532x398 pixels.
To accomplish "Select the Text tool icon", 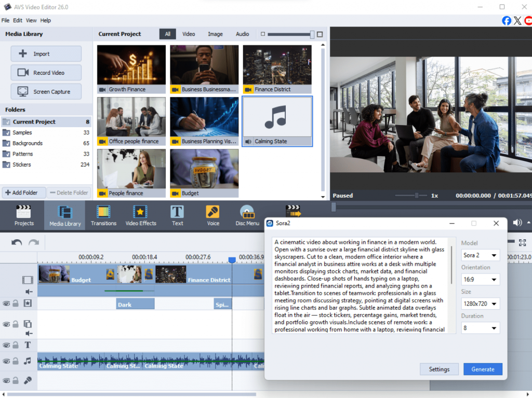I will tap(177, 215).
